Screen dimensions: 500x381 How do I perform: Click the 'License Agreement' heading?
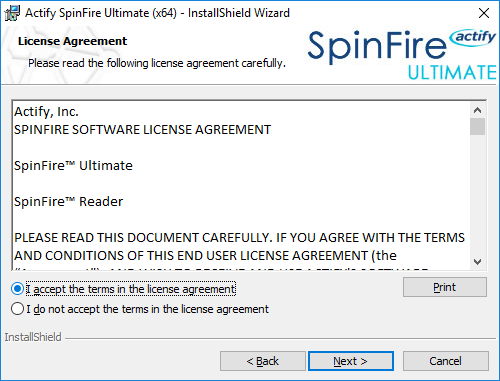pyautogui.click(x=72, y=41)
